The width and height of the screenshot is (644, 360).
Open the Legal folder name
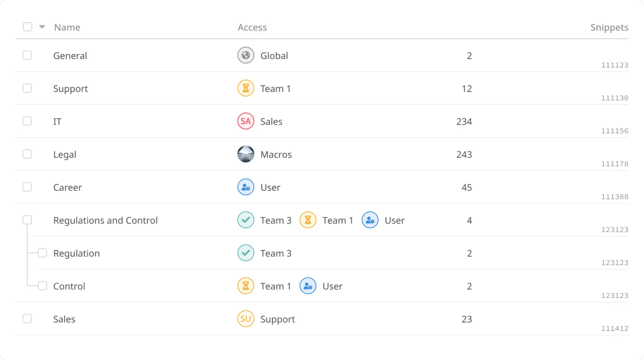pos(65,155)
